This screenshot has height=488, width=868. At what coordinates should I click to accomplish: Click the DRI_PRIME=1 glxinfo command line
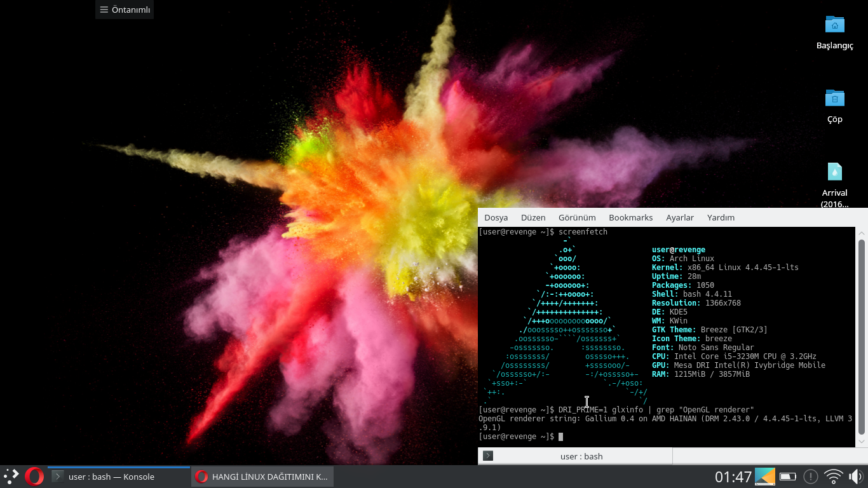click(616, 409)
